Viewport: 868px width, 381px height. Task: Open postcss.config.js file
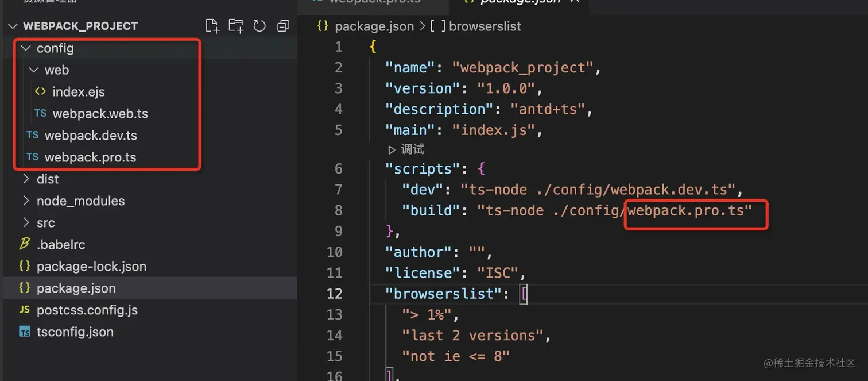(x=87, y=310)
